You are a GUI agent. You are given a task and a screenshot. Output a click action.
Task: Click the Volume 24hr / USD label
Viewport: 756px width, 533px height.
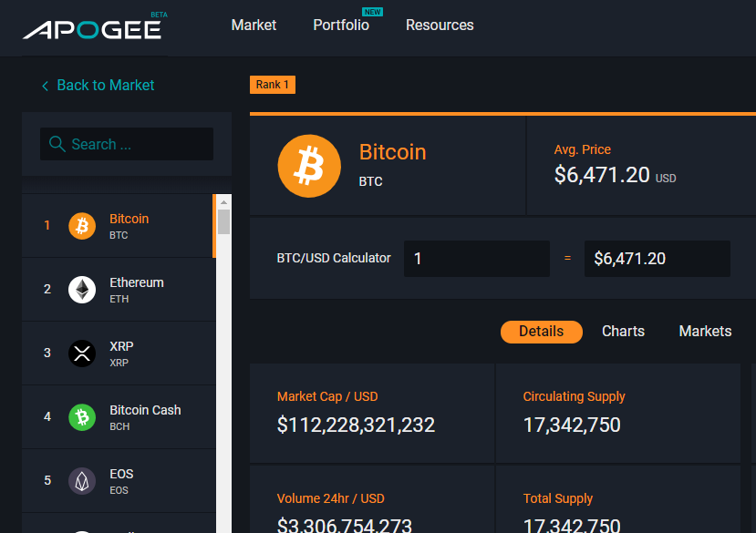click(x=331, y=498)
